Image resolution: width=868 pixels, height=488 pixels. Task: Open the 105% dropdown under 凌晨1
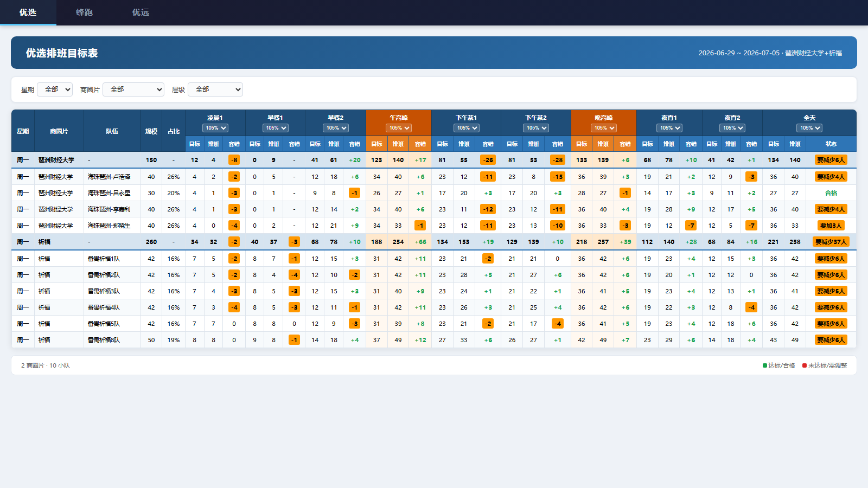[215, 128]
